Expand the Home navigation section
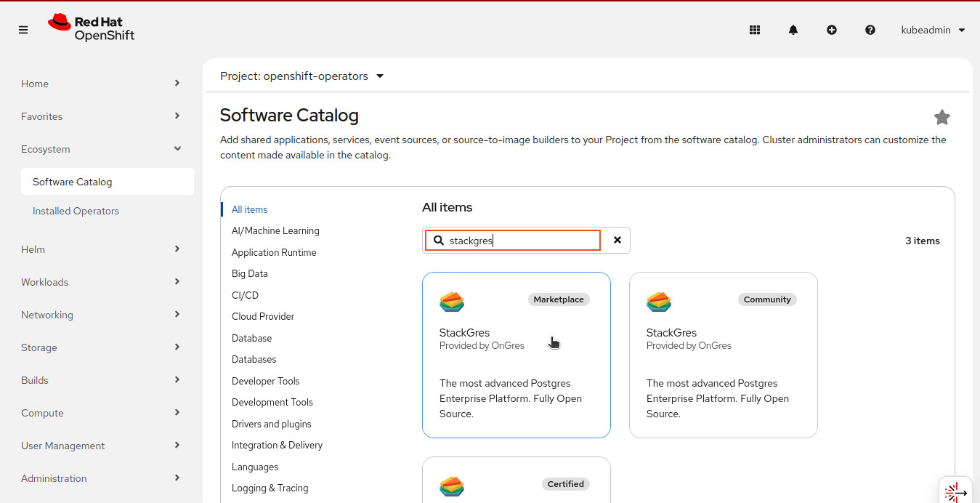The image size is (980, 503). pyautogui.click(x=101, y=84)
